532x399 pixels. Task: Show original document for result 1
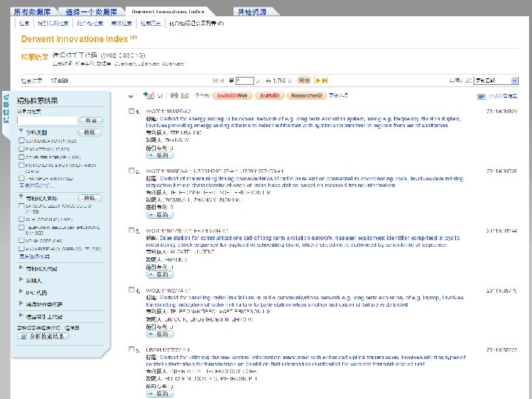point(160,155)
